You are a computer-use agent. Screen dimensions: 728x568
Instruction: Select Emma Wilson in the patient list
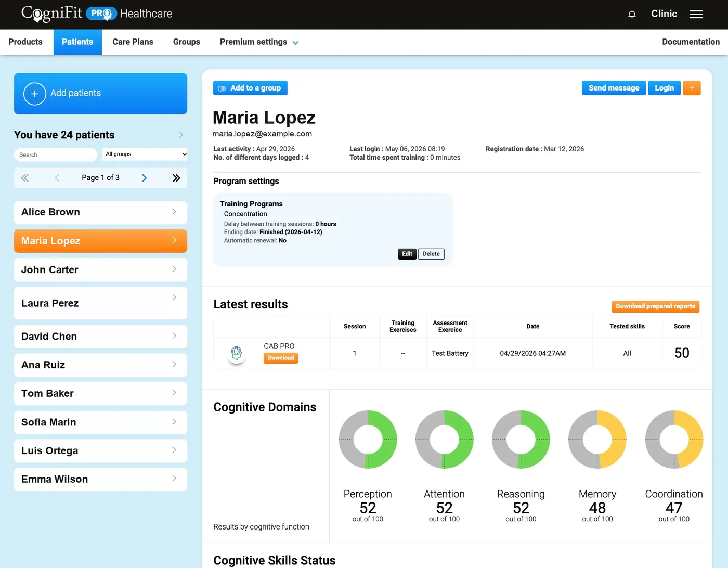(100, 480)
